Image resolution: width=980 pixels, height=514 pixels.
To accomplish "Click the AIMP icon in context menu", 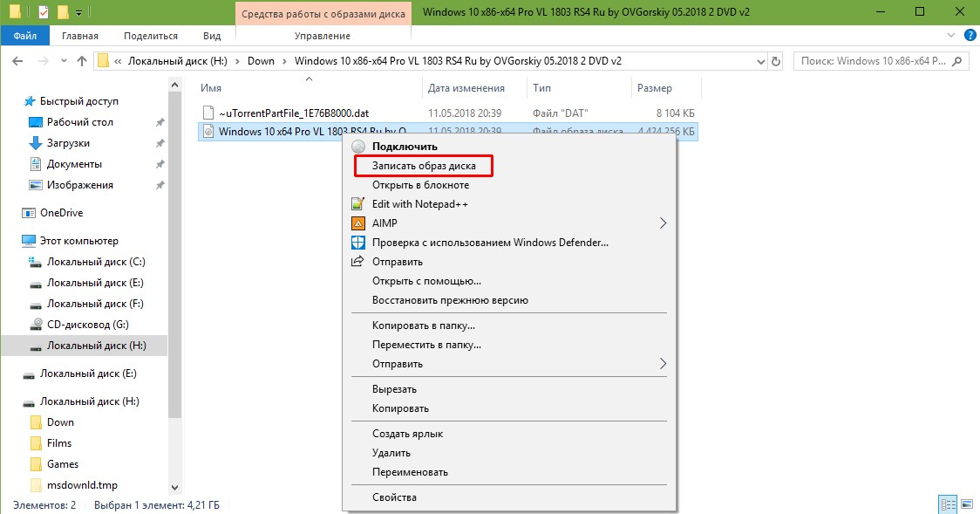I will tap(358, 223).
